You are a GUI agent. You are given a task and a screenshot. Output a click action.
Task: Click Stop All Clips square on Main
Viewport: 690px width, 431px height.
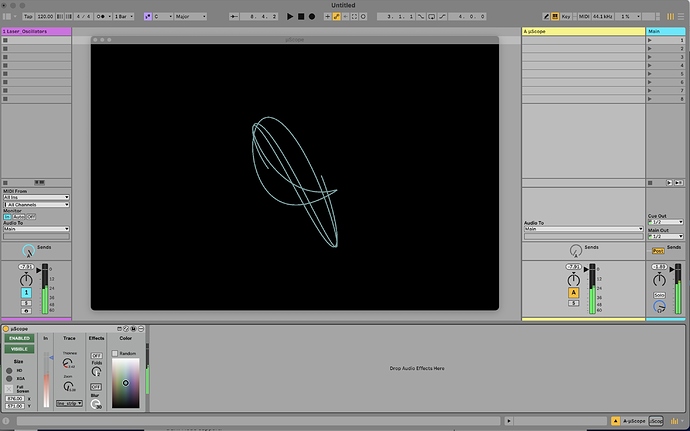click(650, 183)
